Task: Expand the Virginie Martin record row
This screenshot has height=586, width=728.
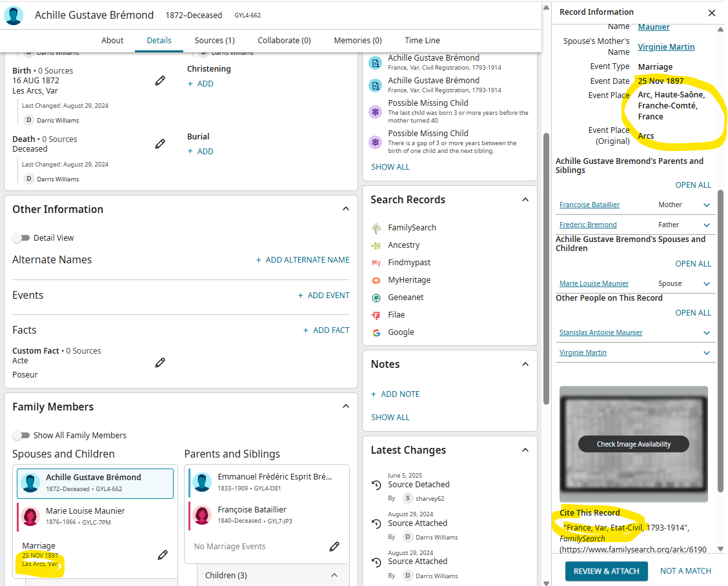Action: point(707,353)
